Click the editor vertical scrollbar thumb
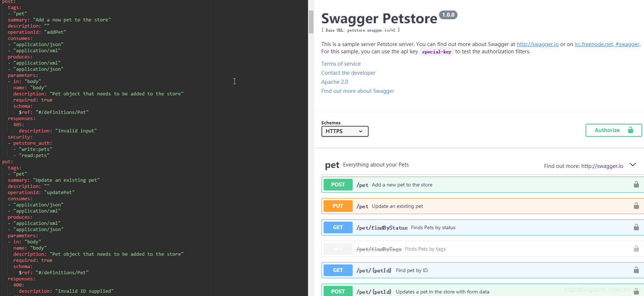The width and height of the screenshot is (644, 296). [x=311, y=22]
